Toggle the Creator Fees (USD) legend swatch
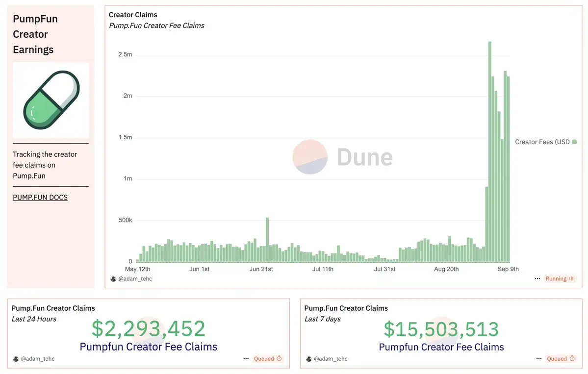This screenshot has height=374, width=588. [574, 142]
